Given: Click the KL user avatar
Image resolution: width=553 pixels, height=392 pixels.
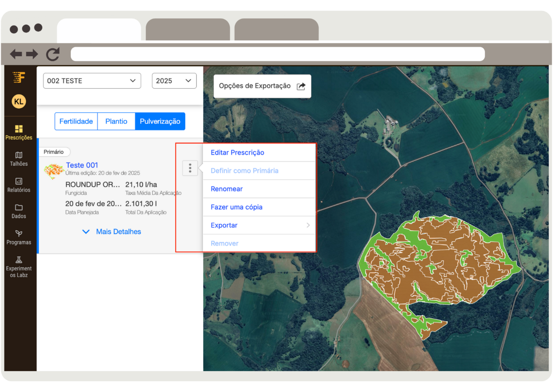Looking at the screenshot, I should 19,101.
